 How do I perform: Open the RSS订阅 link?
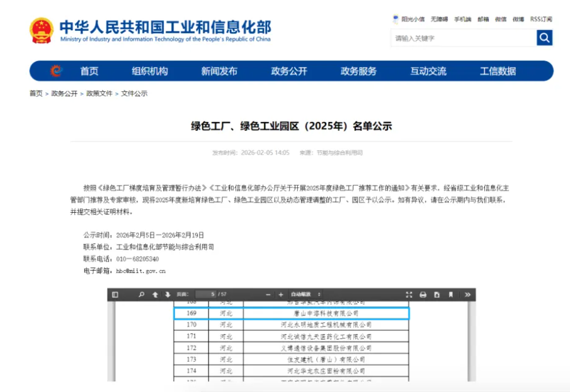click(541, 20)
